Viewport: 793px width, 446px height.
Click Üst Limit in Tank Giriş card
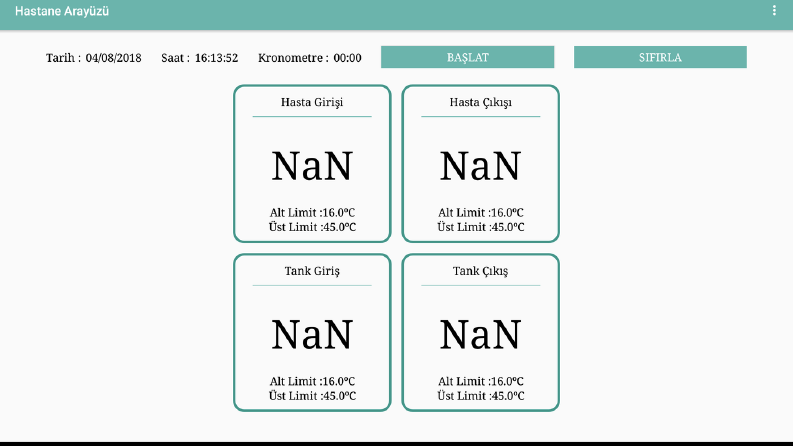pos(312,396)
